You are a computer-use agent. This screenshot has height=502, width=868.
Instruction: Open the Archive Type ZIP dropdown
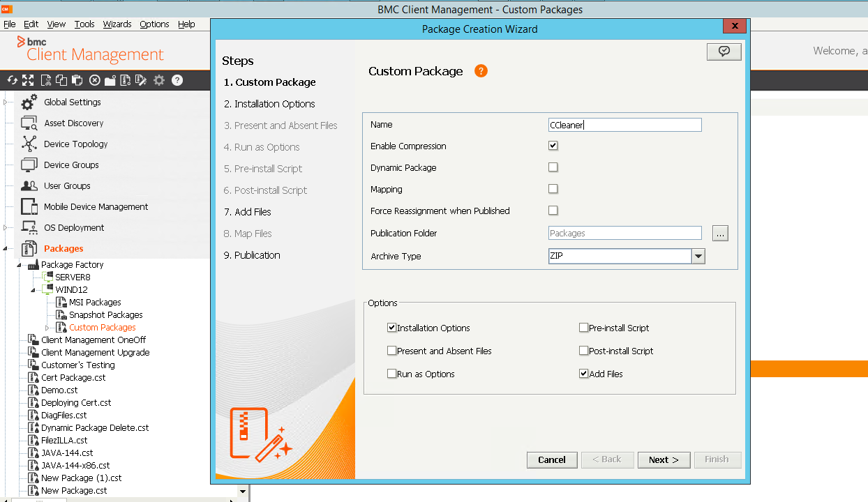coord(698,256)
